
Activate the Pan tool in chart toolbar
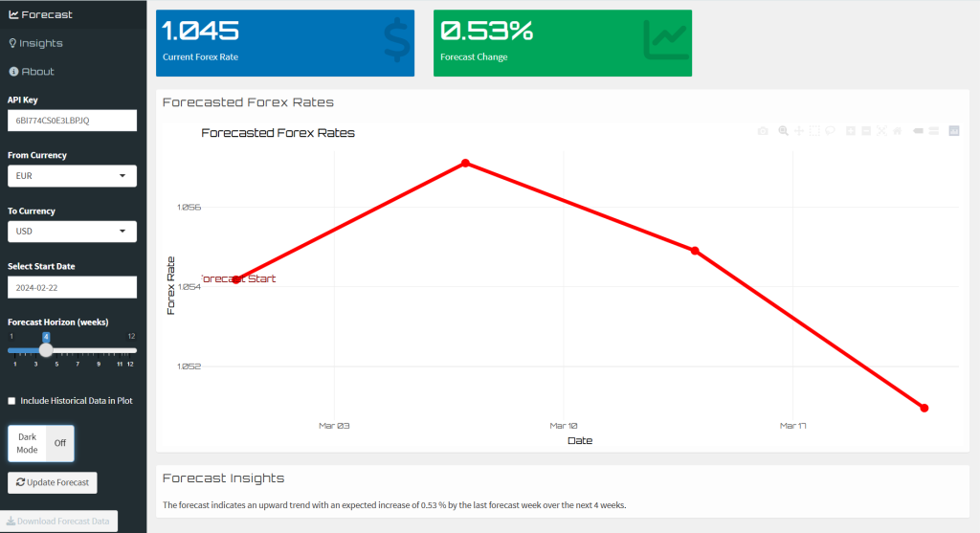[x=799, y=131]
